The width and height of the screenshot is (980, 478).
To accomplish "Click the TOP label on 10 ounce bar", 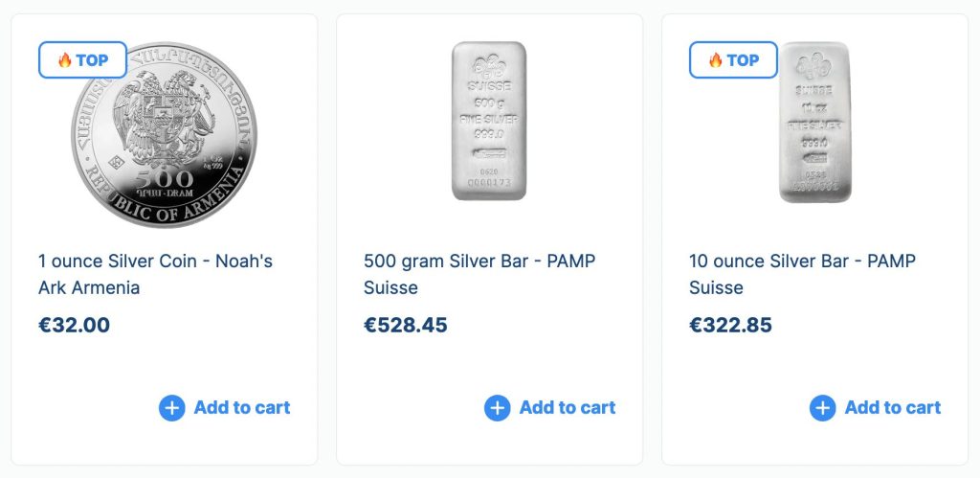I will 744,60.
